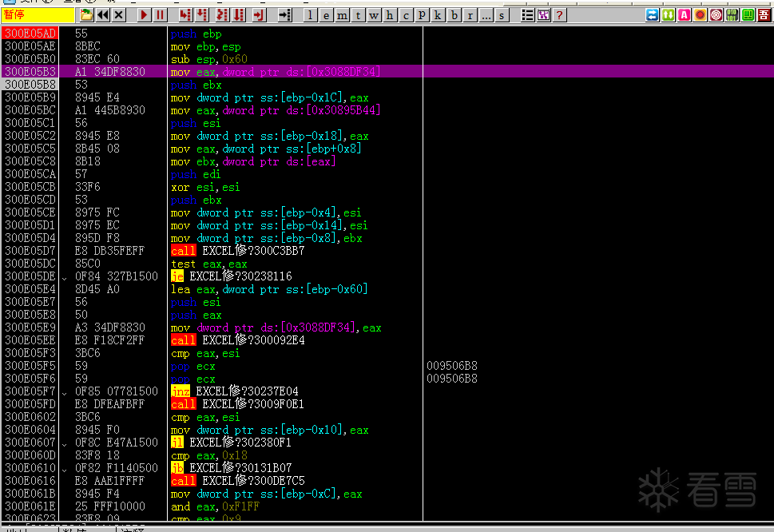Screen dimensions: 774x532
Task: Click the Trace over toolbar icon
Action: 239,15
